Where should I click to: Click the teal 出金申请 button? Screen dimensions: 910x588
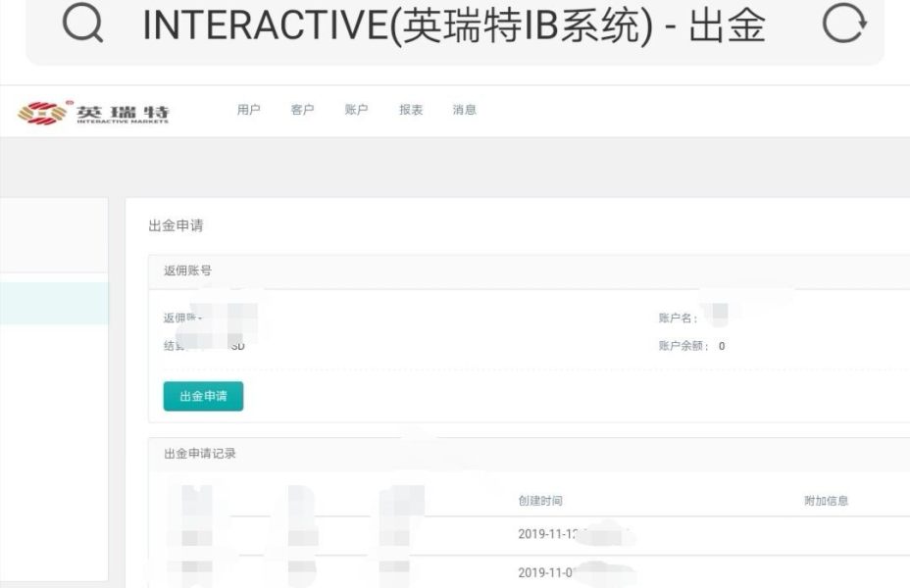(203, 396)
